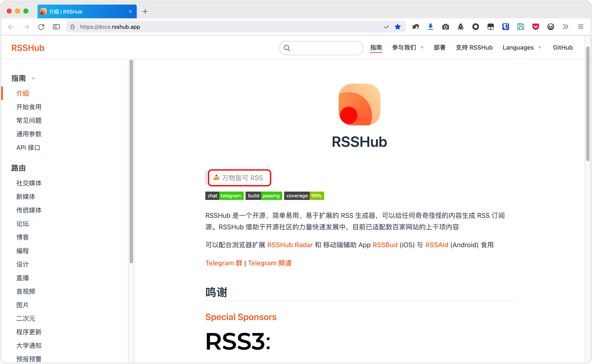Click the RSSHub Radar hyperlink
Screen dimensions: 592x364
pyautogui.click(x=291, y=245)
